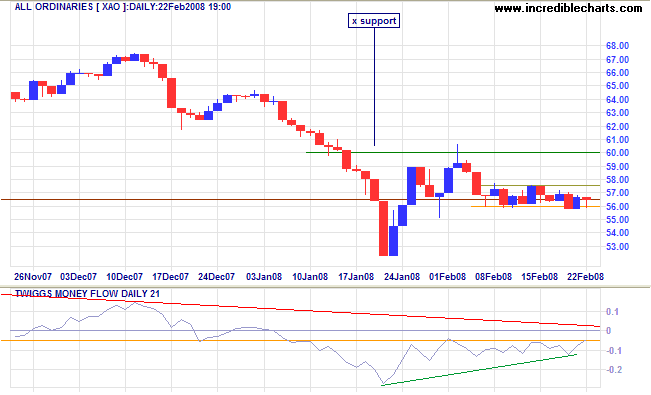Click the 24Dec07 date label

[x=216, y=277]
